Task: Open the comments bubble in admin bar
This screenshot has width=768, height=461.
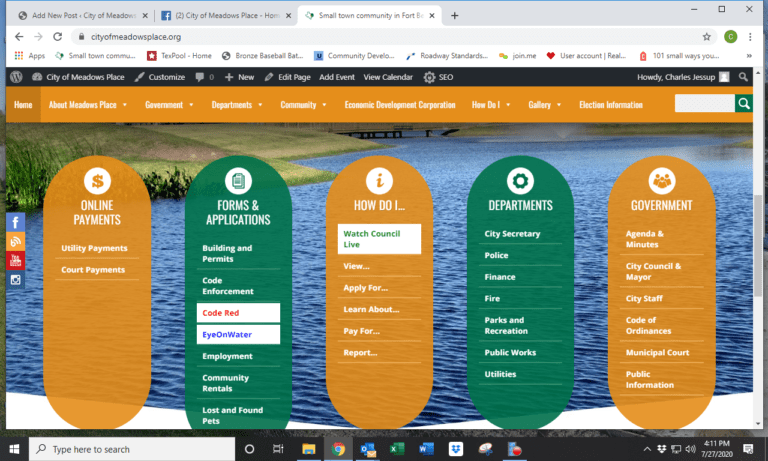Action: tap(204, 77)
